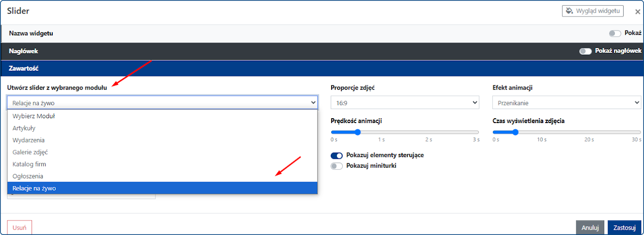
Task: Click the Zastosuj button
Action: point(624,227)
